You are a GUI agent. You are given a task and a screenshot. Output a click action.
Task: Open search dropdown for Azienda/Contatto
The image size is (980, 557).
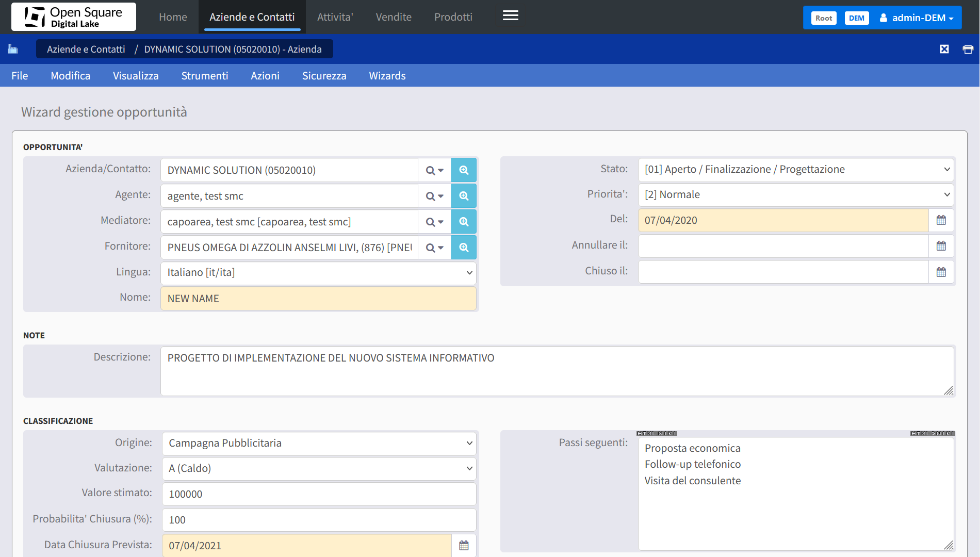tap(435, 170)
